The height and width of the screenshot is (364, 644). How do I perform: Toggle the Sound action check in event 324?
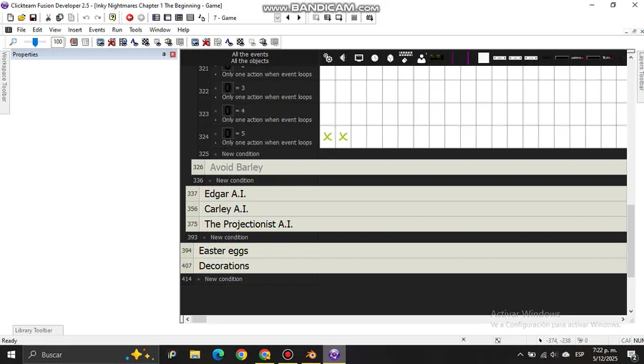coord(343,137)
